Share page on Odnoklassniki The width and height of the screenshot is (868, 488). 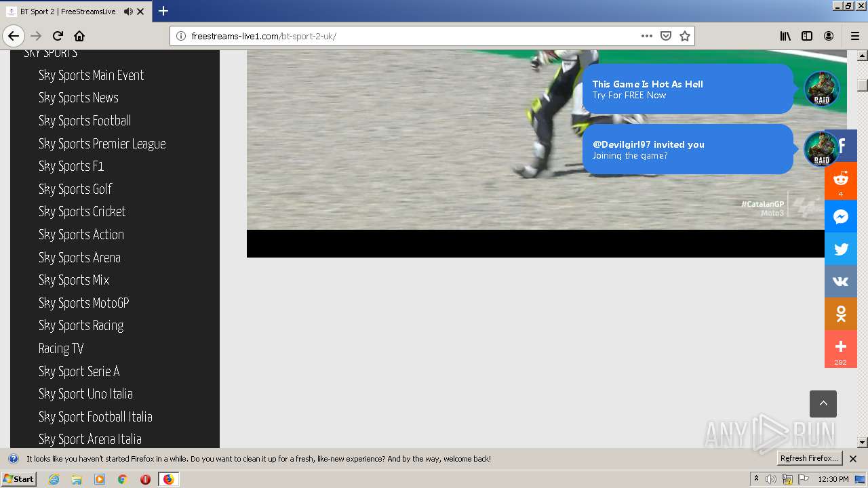841,314
